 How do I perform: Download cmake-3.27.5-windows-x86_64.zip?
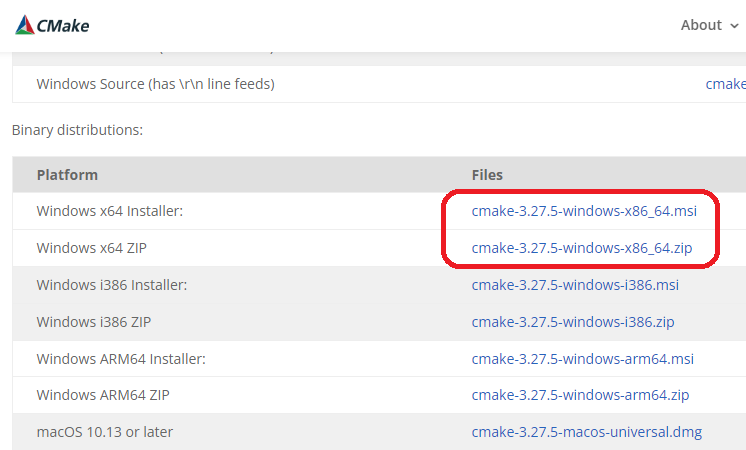(581, 248)
